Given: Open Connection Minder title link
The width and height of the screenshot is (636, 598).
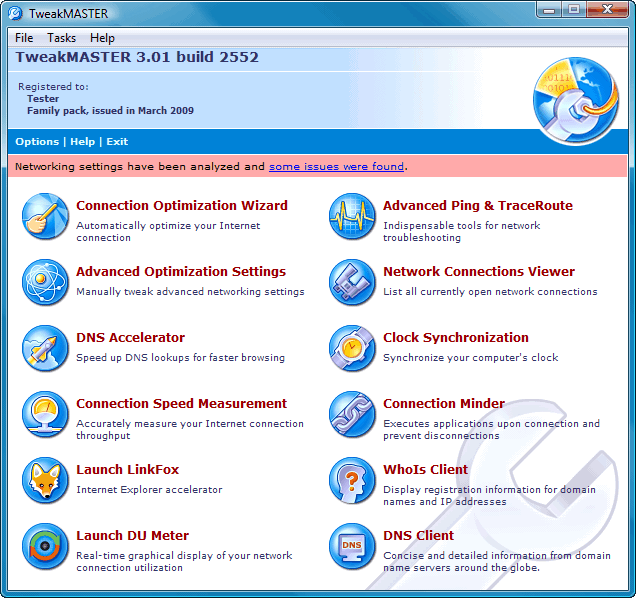Looking at the screenshot, I should pos(444,404).
